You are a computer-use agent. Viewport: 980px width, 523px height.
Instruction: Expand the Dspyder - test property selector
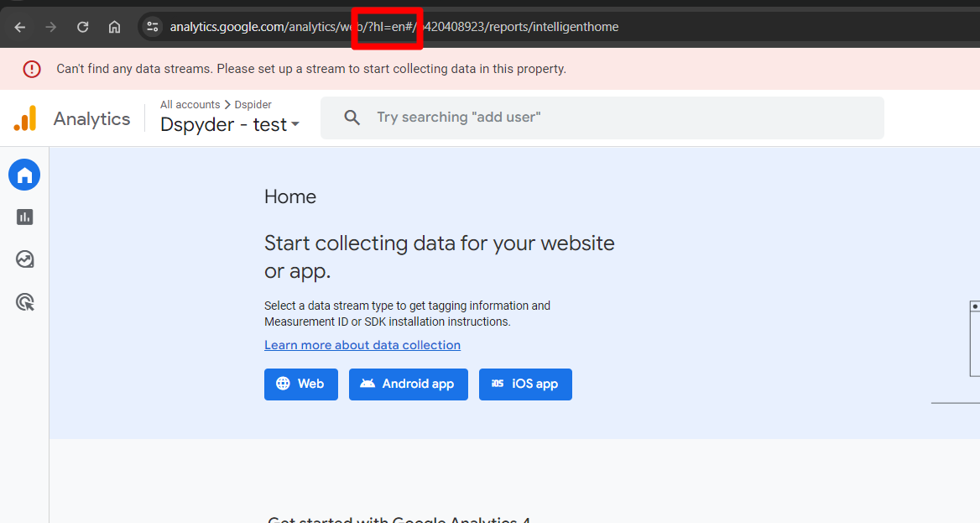pyautogui.click(x=230, y=124)
